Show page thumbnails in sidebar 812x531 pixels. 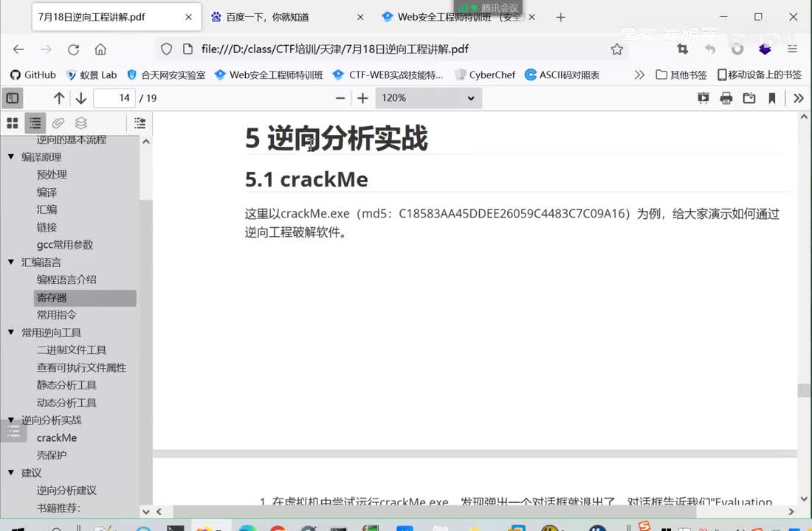pyautogui.click(x=13, y=122)
